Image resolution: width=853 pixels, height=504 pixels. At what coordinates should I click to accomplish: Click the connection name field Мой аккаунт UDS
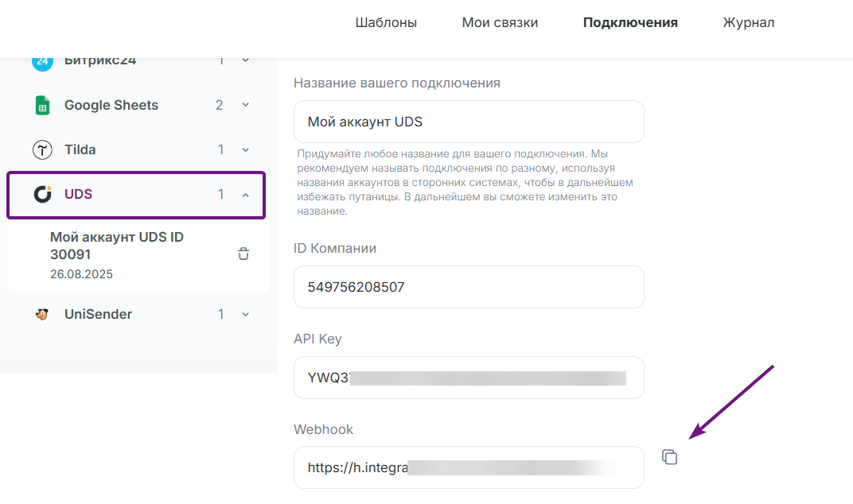point(469,122)
